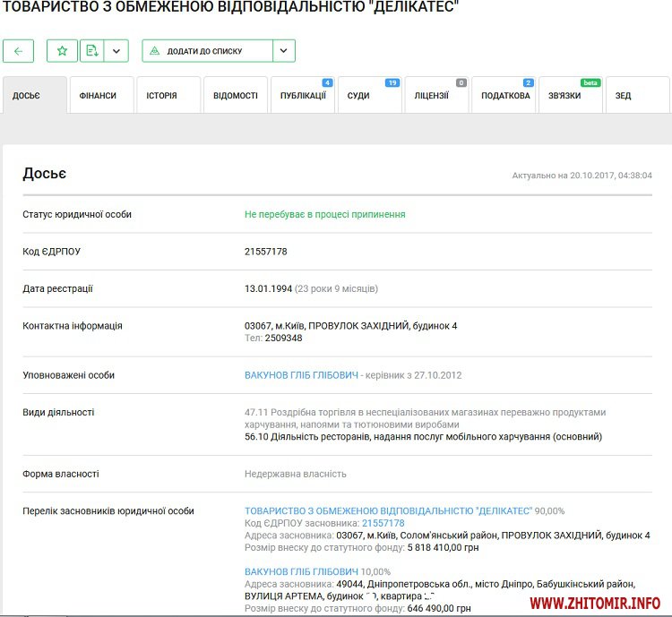Open founder ВАКУНОВ ГЛІБ ГЛІБОВИЧ 10% link
672x617 pixels.
(x=301, y=571)
